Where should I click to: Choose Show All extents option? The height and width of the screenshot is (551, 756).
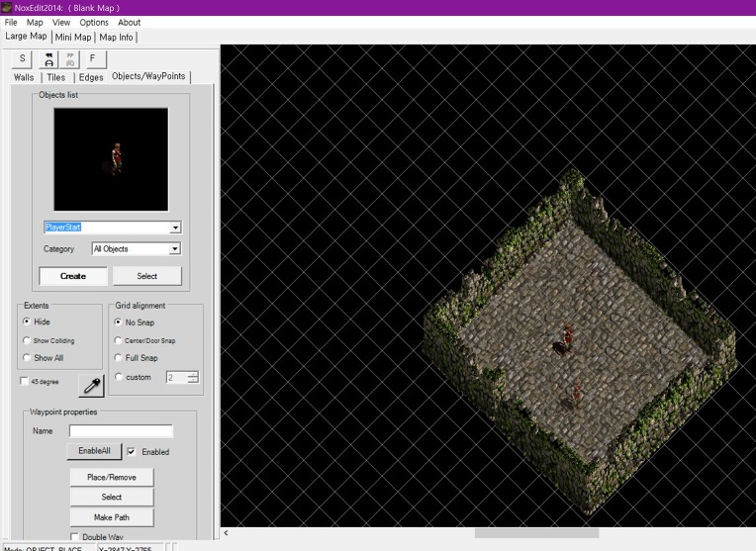click(x=27, y=358)
